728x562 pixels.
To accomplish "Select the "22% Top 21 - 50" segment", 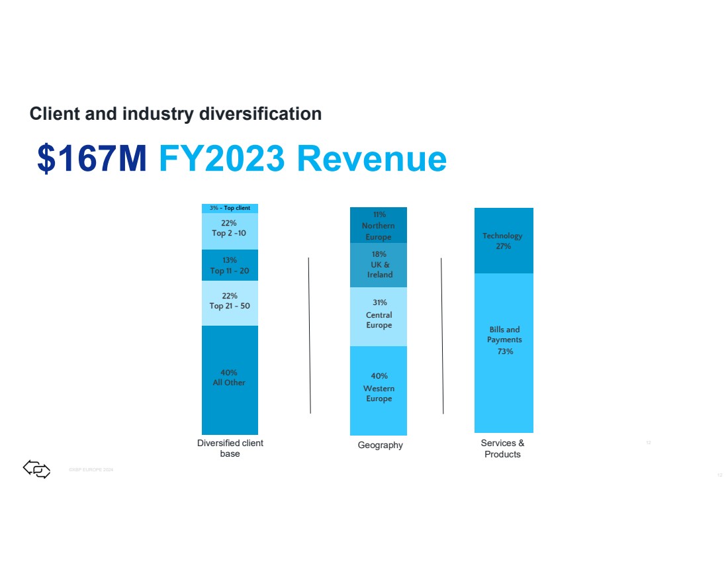I will [x=230, y=303].
